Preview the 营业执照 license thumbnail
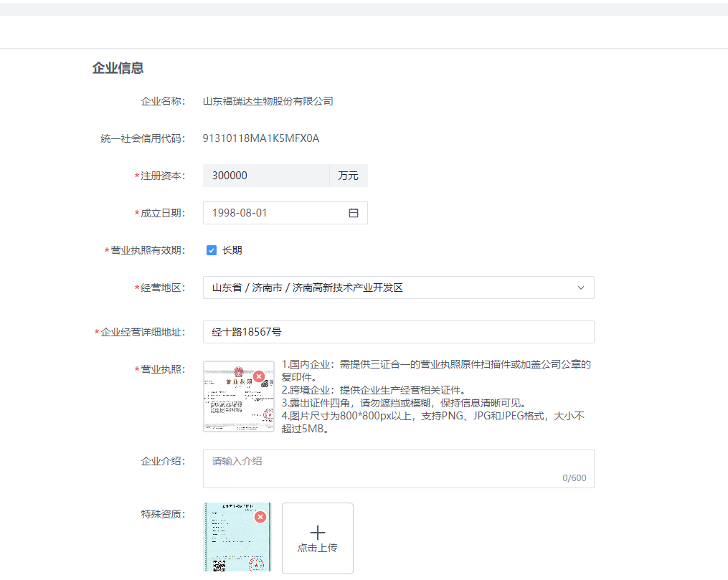The width and height of the screenshot is (728, 580). pyautogui.click(x=239, y=396)
